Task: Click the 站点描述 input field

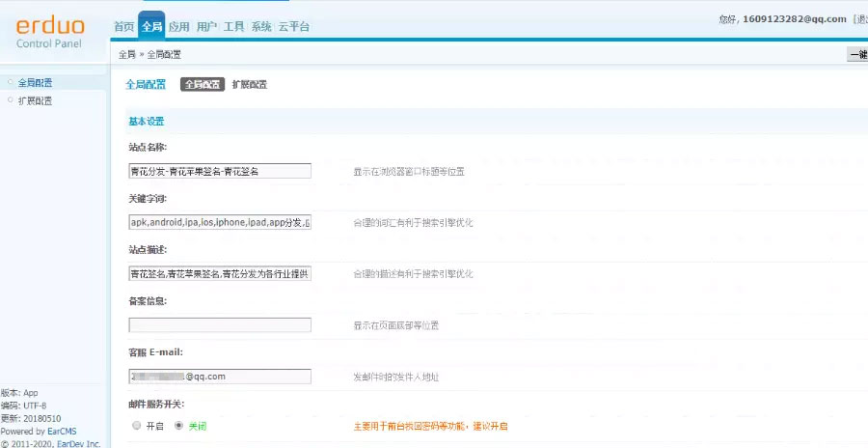Action: point(220,273)
